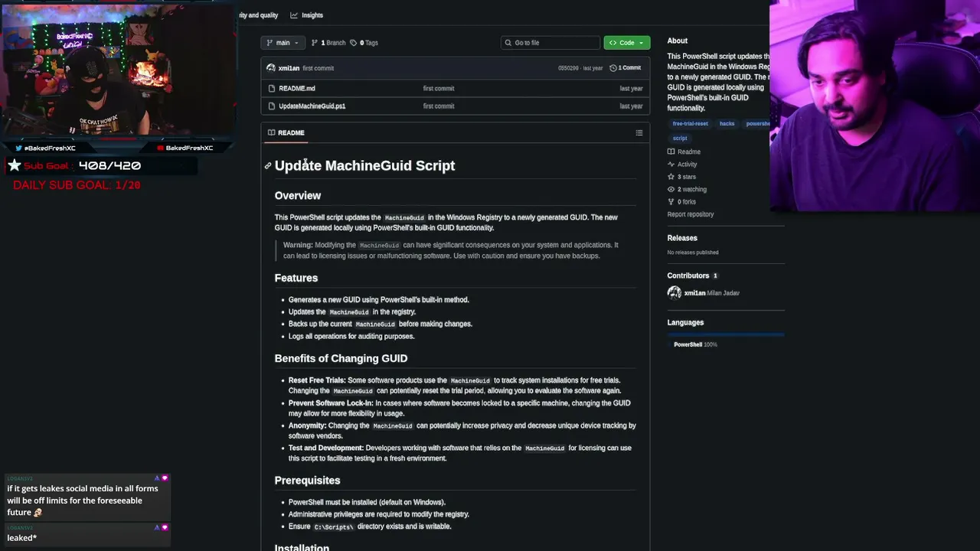Click the purple-lit webcam feed thumbnail

[874, 105]
